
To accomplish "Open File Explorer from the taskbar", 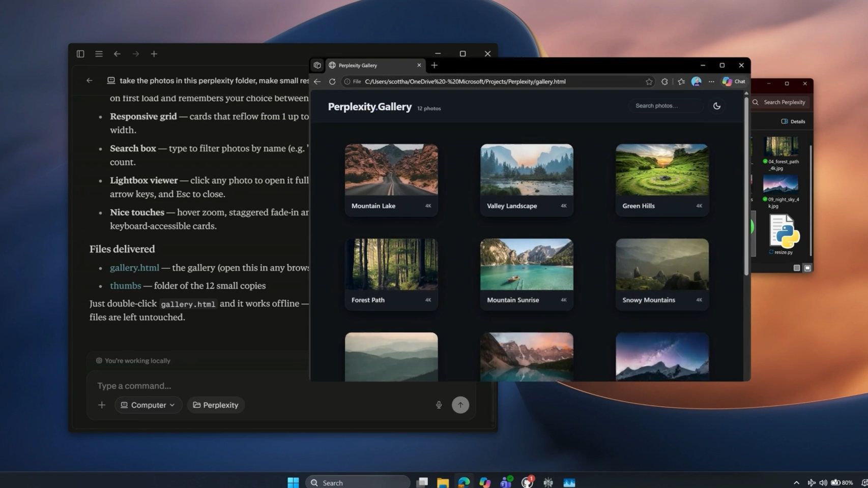I will (443, 482).
